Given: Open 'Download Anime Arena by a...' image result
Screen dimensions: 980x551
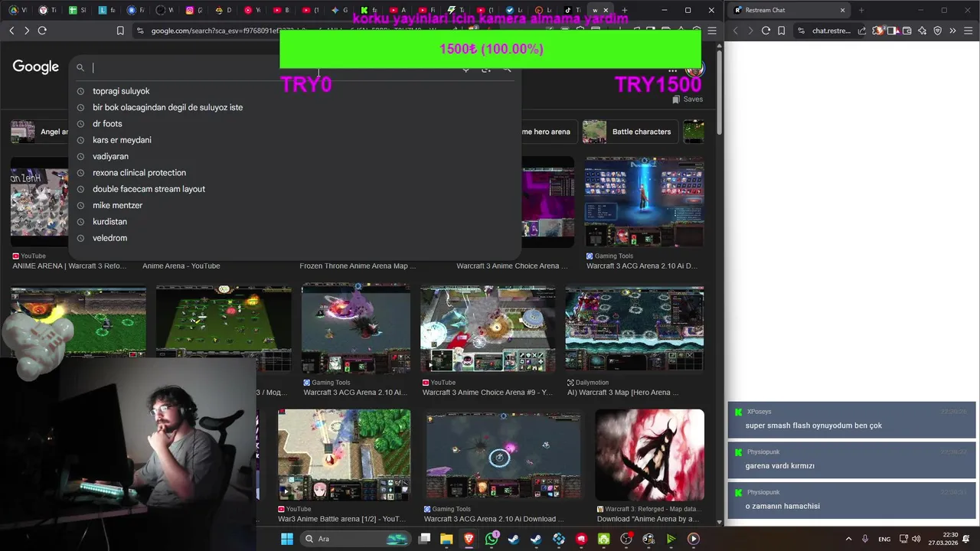Looking at the screenshot, I should click(649, 455).
